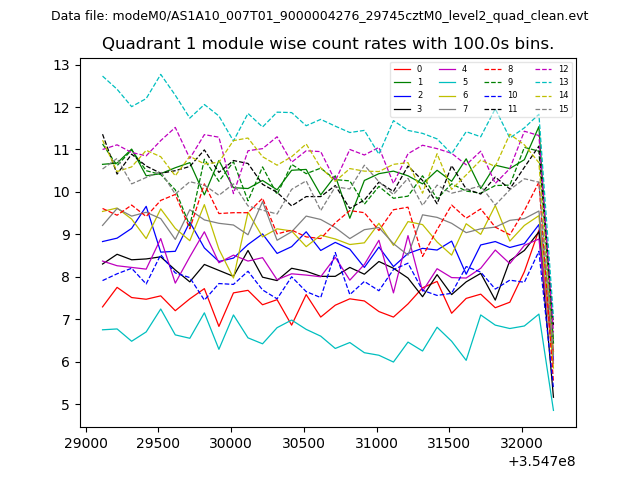Click the x-axis tick label 32000
The width and height of the screenshot is (640, 480).
click(521, 442)
